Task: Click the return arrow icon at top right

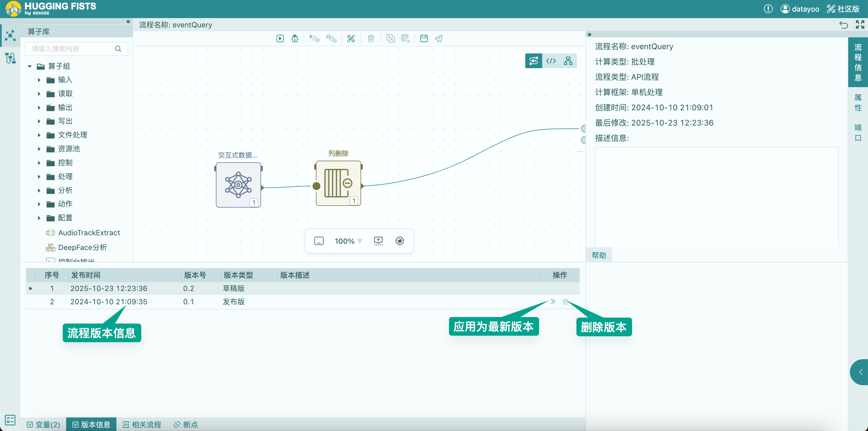Action: click(x=843, y=25)
